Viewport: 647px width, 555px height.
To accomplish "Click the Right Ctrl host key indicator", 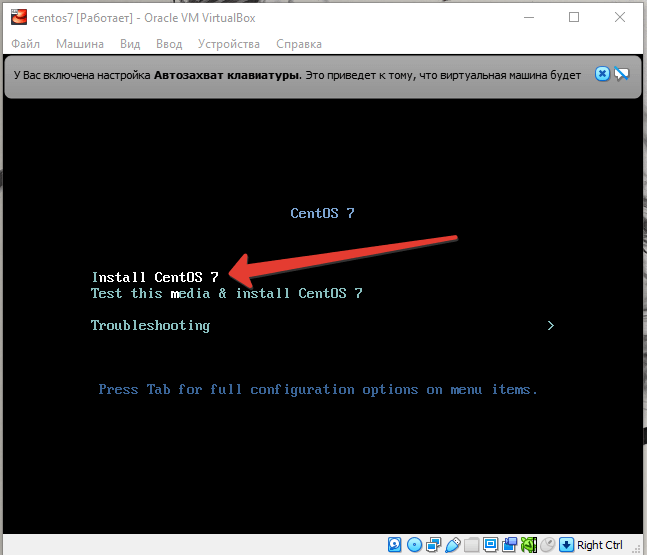I will (599, 545).
